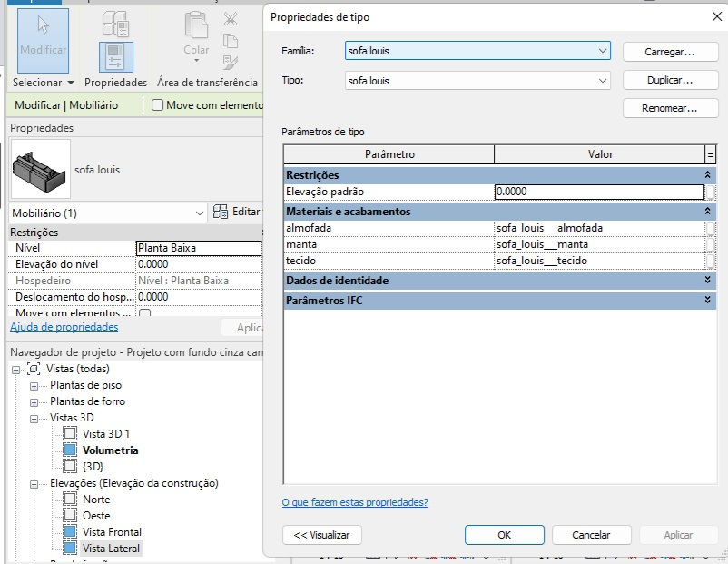The width and height of the screenshot is (728, 564).
Task: Open the Família dropdown
Action: (x=602, y=51)
